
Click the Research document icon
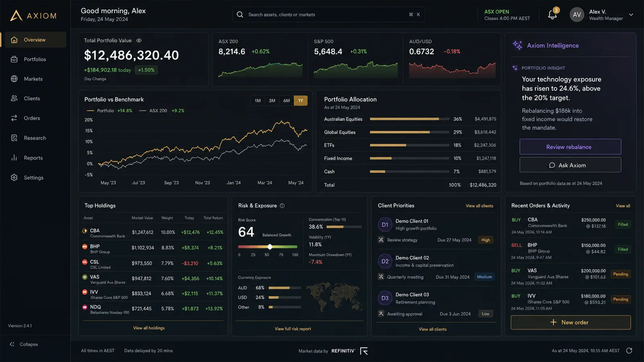[x=14, y=138]
